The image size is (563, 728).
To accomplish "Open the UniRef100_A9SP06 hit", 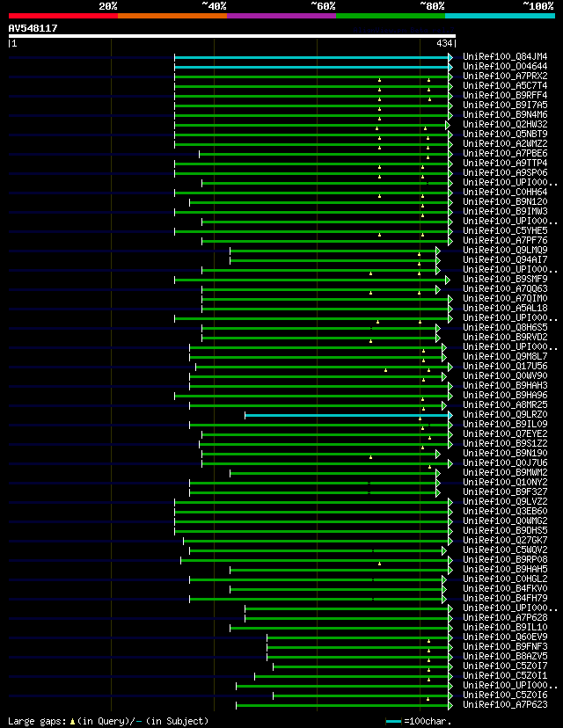I will (x=505, y=172).
